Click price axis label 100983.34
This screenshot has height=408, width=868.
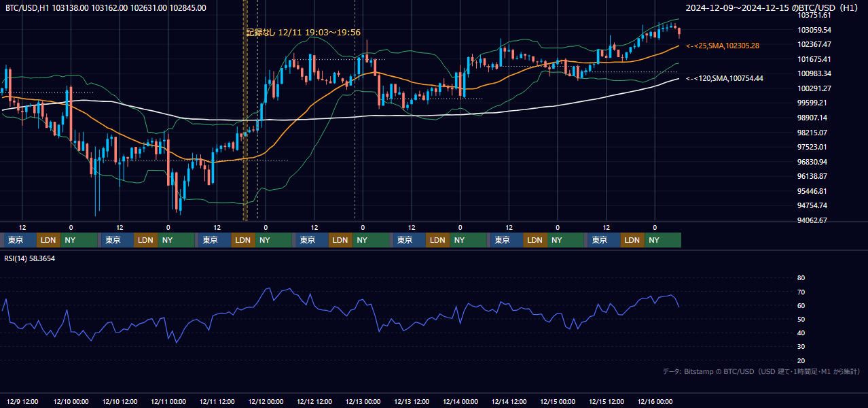[814, 73]
